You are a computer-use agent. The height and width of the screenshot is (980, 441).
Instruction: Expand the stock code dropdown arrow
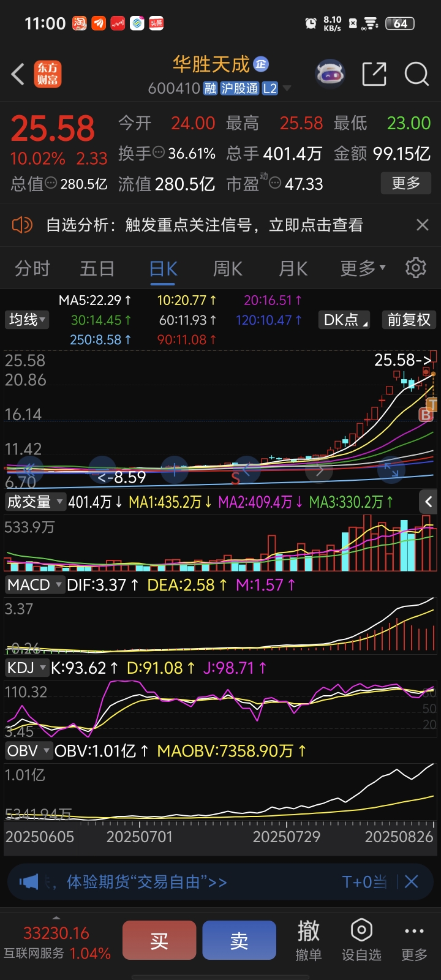(x=286, y=89)
